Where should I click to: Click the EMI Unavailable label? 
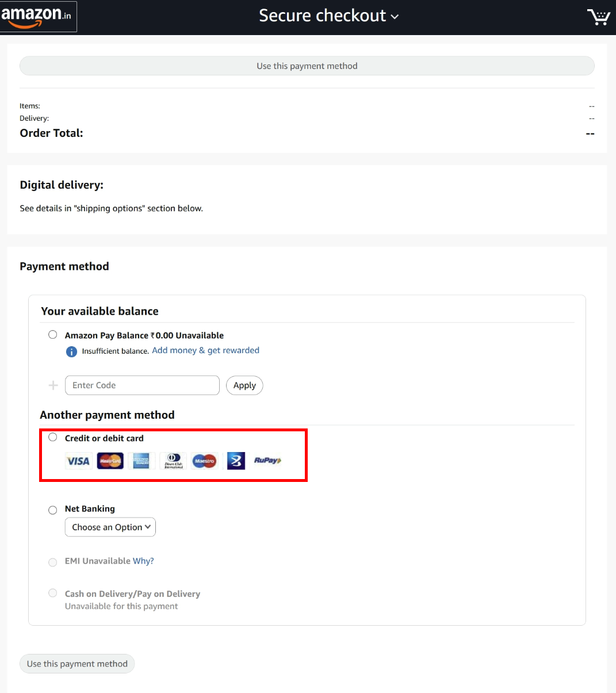[98, 561]
